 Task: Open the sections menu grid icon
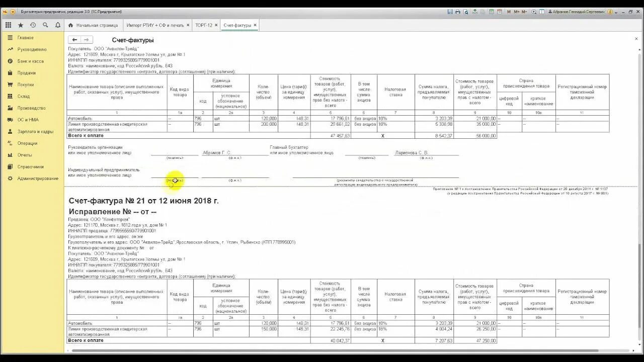coord(8,25)
